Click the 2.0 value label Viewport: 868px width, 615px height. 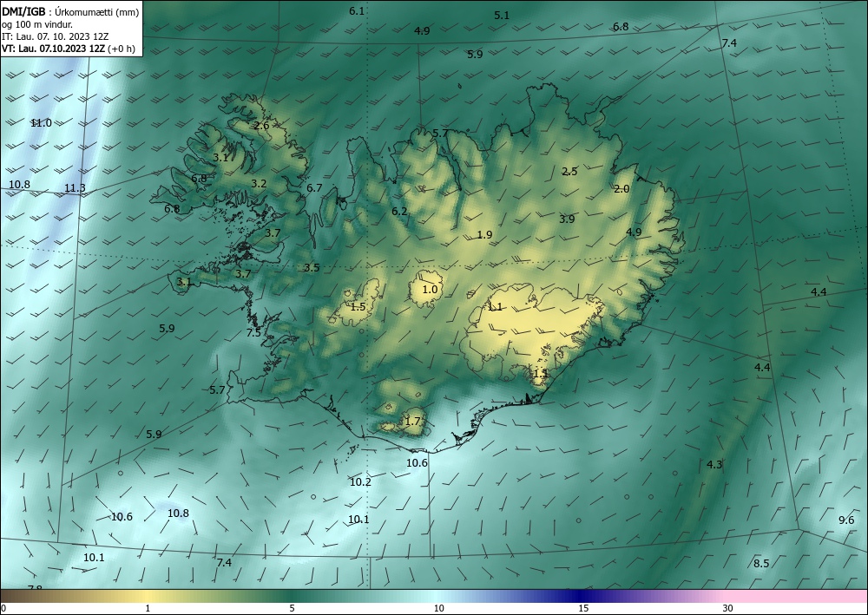pos(621,189)
